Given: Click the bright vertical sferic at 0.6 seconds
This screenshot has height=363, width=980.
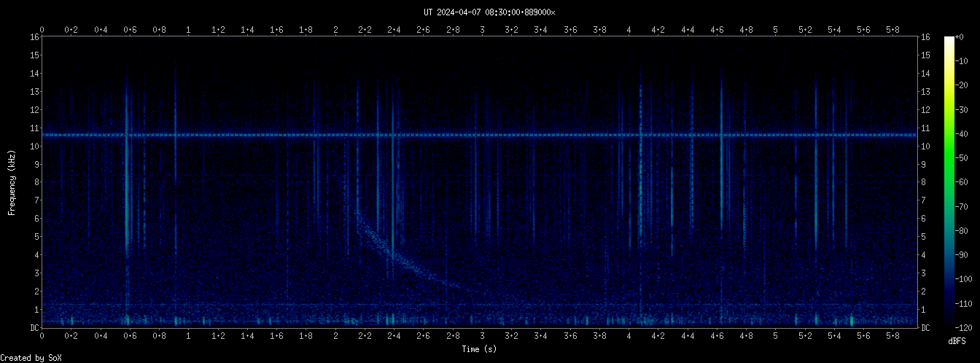Looking at the screenshot, I should [x=127, y=182].
